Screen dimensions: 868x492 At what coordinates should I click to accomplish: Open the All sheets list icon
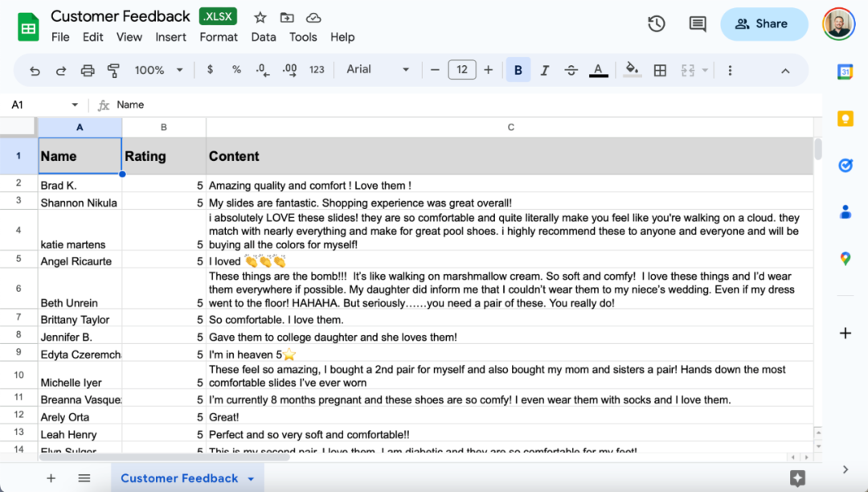pyautogui.click(x=84, y=478)
